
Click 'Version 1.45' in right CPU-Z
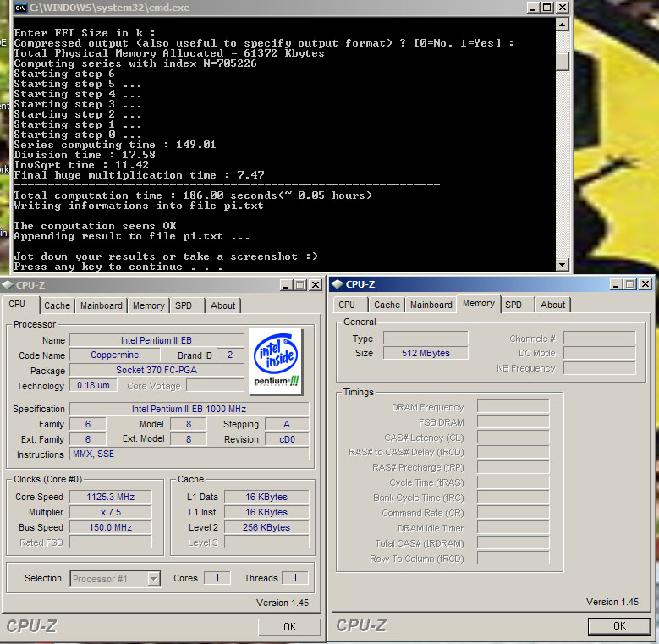(x=612, y=602)
